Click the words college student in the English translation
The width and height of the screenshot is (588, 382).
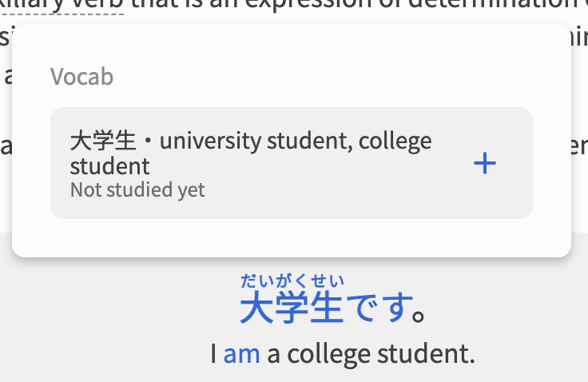(x=381, y=354)
